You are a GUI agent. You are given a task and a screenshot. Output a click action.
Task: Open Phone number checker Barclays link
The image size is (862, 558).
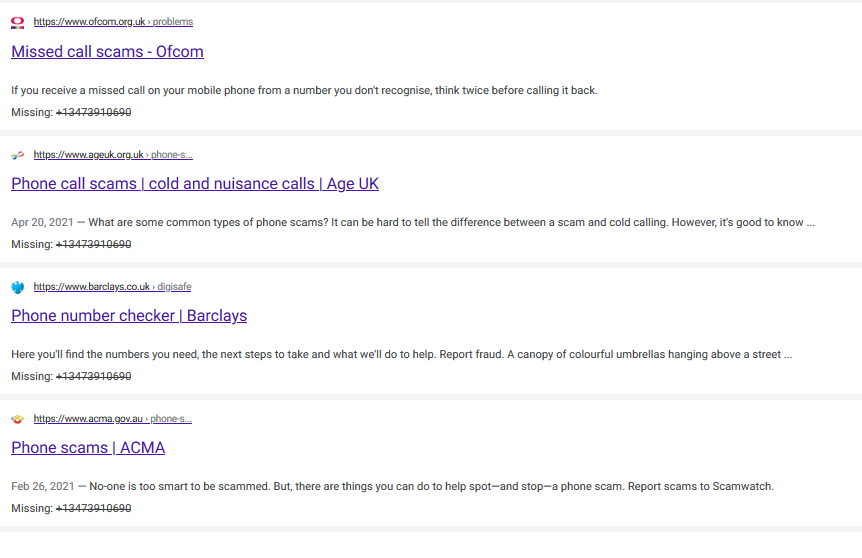[129, 316]
